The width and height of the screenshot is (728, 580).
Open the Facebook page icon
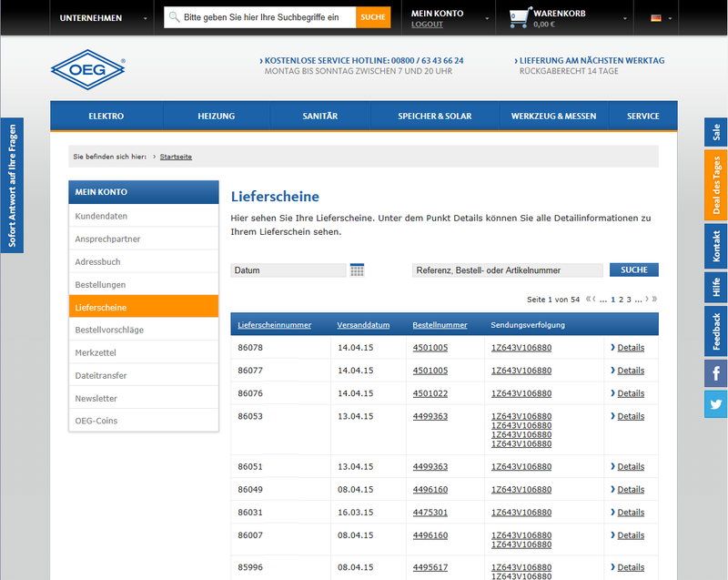point(715,373)
